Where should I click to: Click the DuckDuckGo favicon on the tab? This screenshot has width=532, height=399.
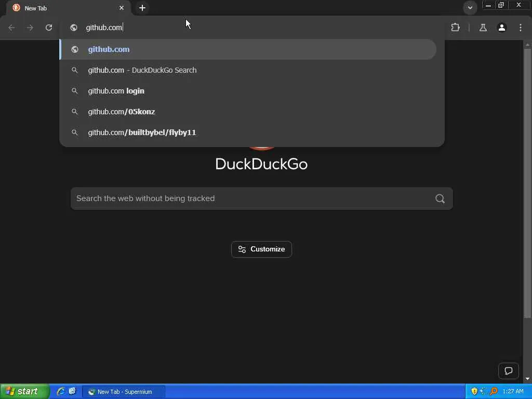click(16, 8)
